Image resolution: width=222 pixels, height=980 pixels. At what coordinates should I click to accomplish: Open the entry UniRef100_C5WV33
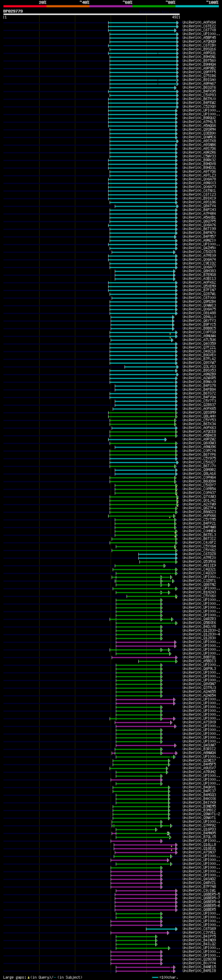(199, 156)
